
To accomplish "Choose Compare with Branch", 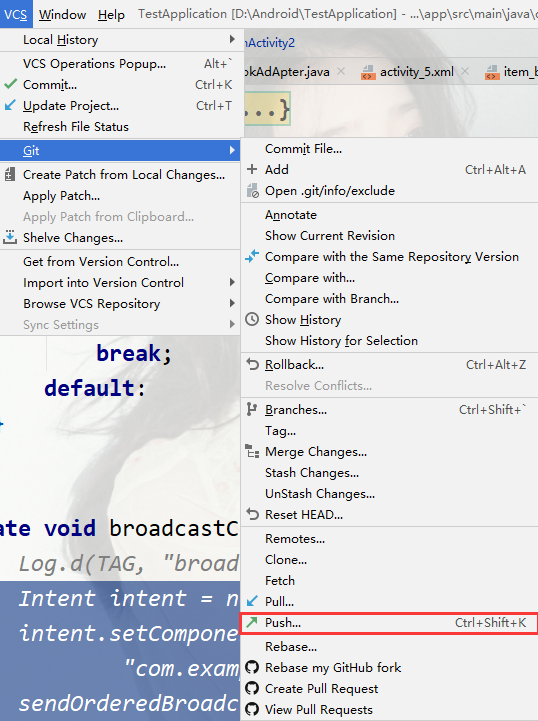I will 389,298.
